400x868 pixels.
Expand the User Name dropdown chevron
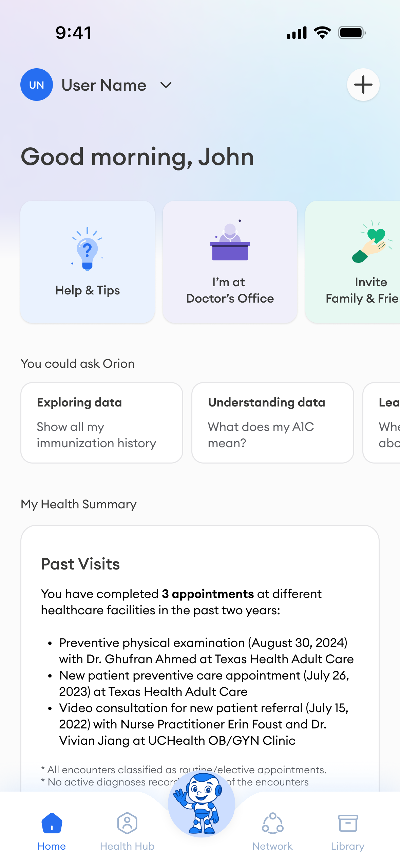click(166, 85)
